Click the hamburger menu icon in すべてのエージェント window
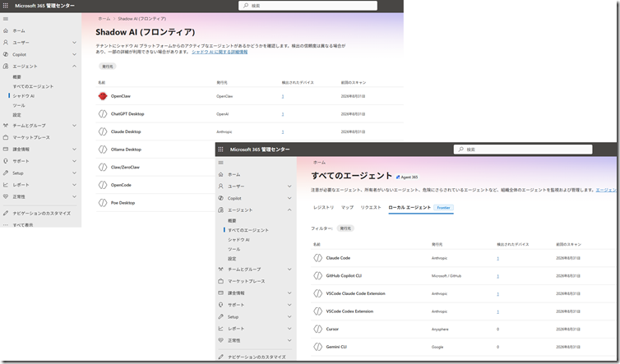This screenshot has width=620, height=364. (220, 163)
